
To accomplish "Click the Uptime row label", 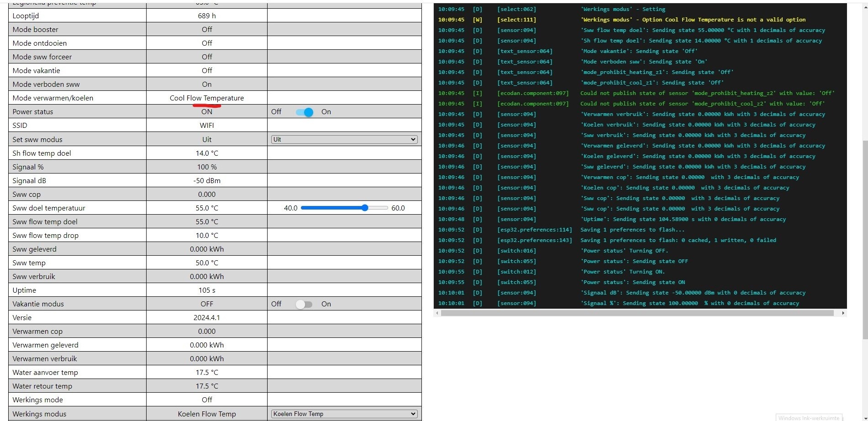I will (x=24, y=290).
